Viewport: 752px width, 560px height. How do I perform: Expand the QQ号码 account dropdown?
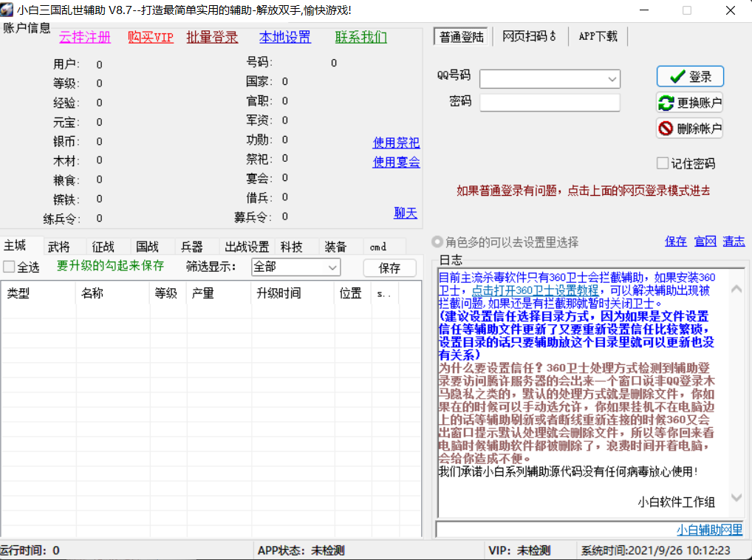tap(612, 78)
